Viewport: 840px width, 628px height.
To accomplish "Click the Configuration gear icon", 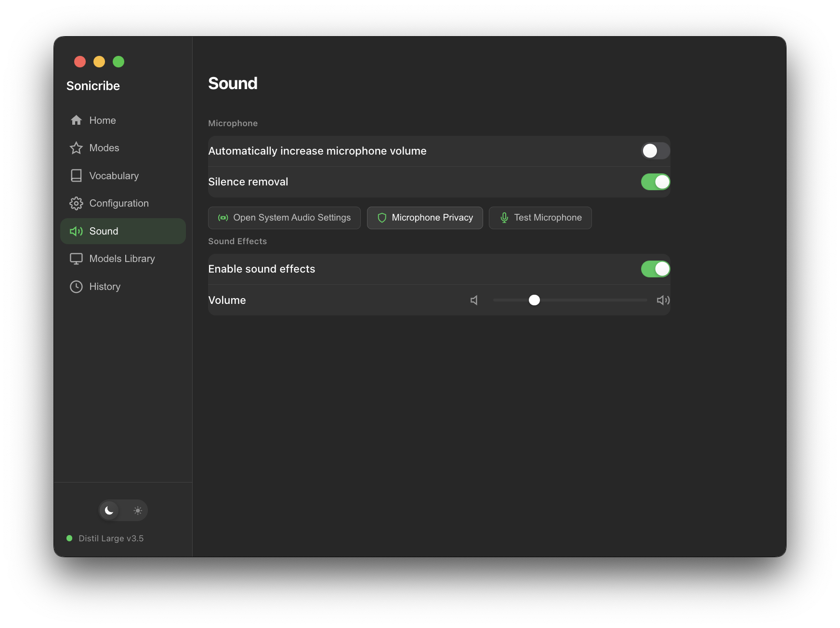I will (x=76, y=203).
